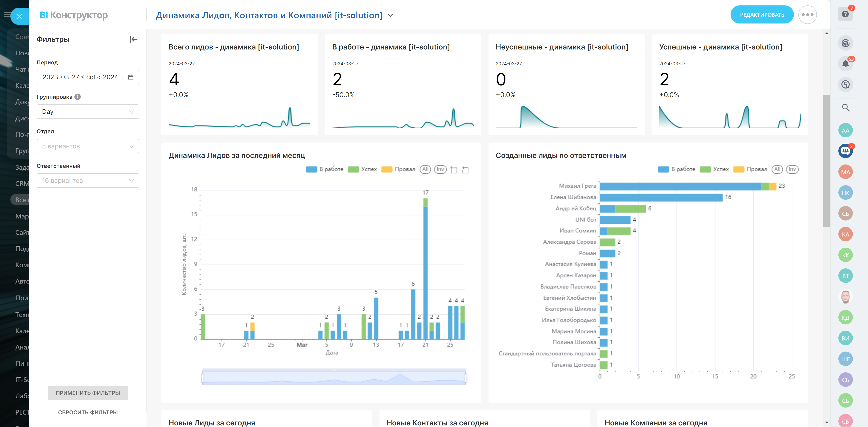Collapse the Фильтры panel with arrow icon
Viewport: 868px width, 427px height.
tap(133, 39)
